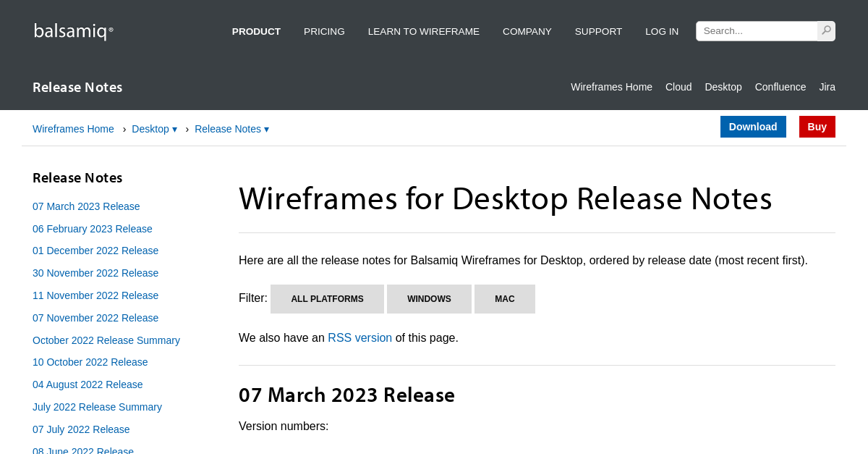Click the balsamiq logo
Image resolution: width=868 pixels, height=454 pixels.
[73, 31]
